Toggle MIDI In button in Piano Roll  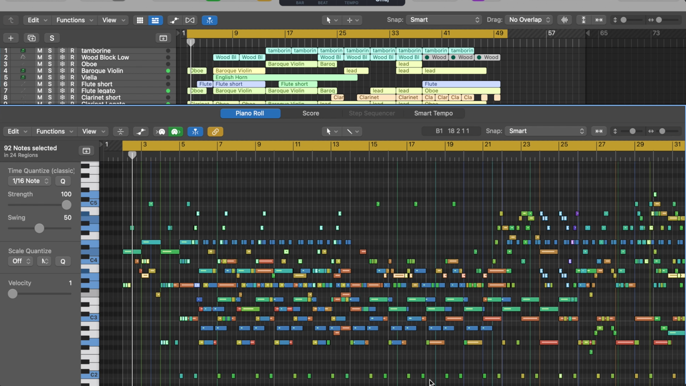pos(161,132)
